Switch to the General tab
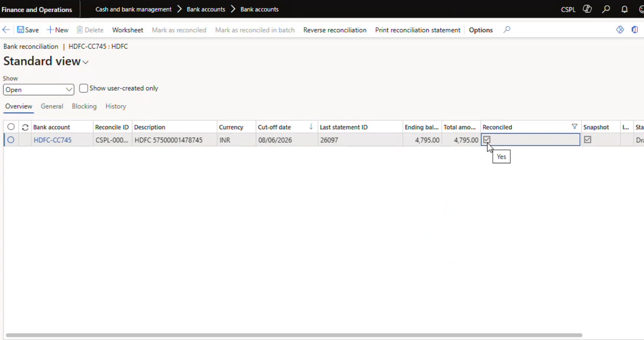This screenshot has height=340, width=644. point(52,106)
